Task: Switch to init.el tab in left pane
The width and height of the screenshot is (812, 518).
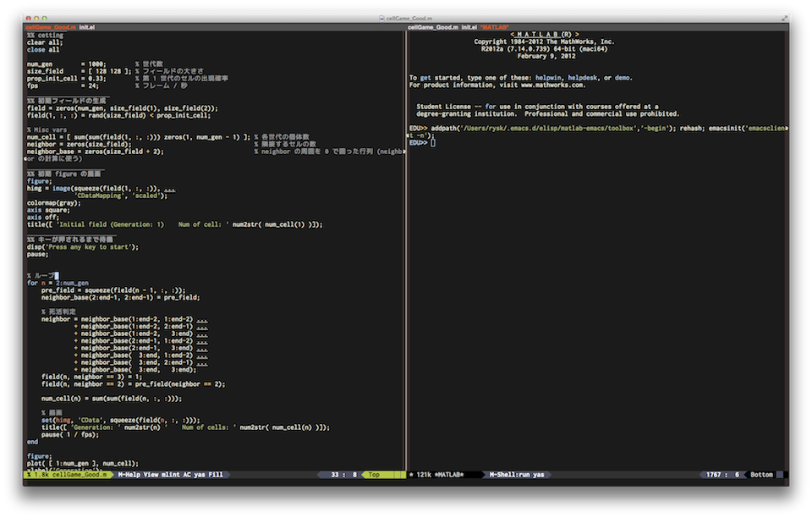Action: [87, 27]
